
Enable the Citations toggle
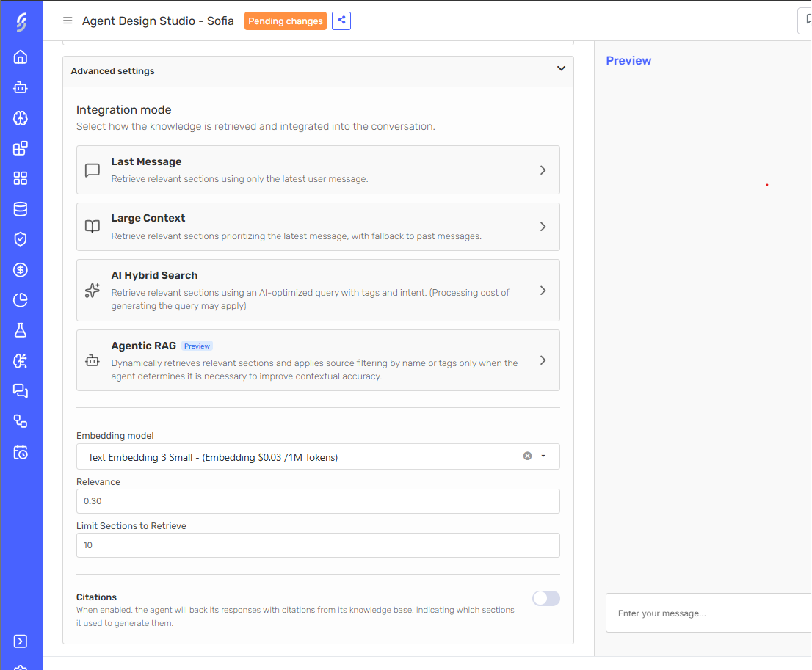click(x=545, y=599)
